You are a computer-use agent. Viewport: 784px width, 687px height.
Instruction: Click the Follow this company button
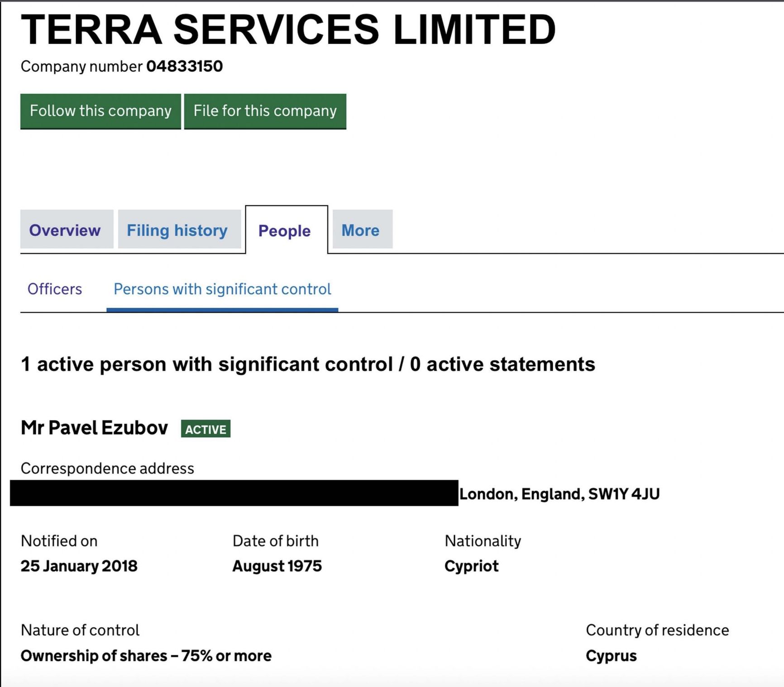pos(100,111)
